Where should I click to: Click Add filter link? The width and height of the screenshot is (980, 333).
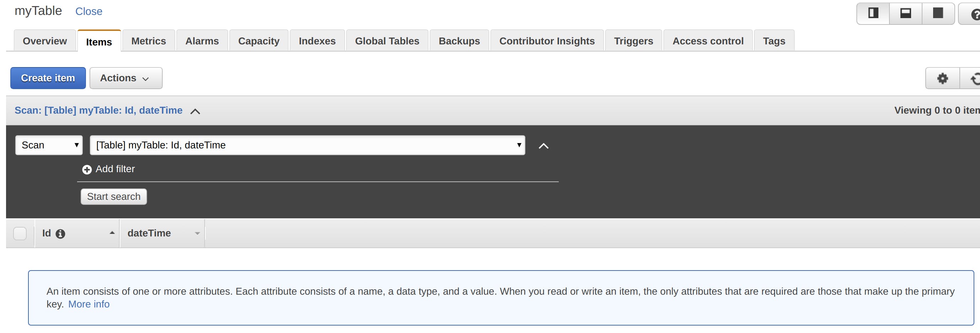point(115,169)
